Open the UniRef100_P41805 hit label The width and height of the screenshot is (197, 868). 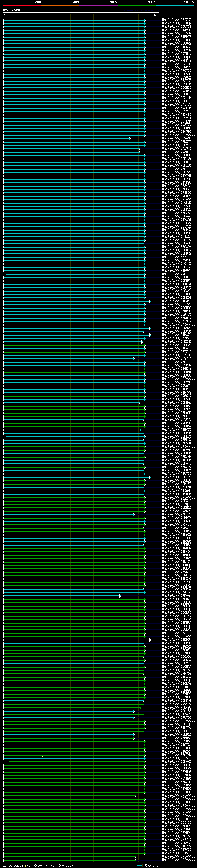coord(177,494)
